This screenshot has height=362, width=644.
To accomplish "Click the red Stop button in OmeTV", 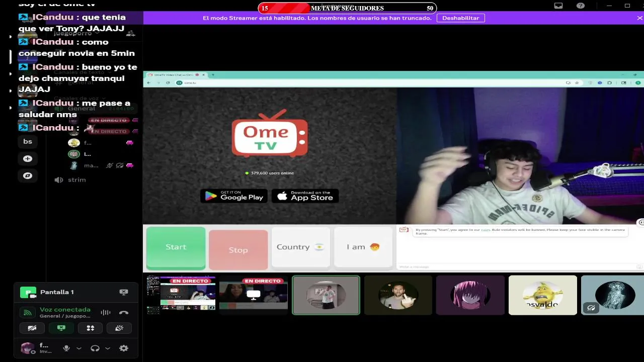I will 238,250.
